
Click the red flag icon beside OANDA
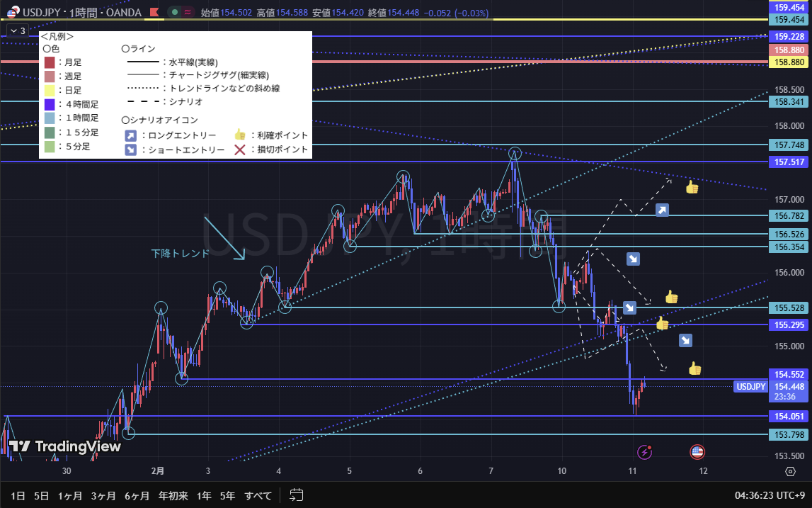[x=153, y=12]
